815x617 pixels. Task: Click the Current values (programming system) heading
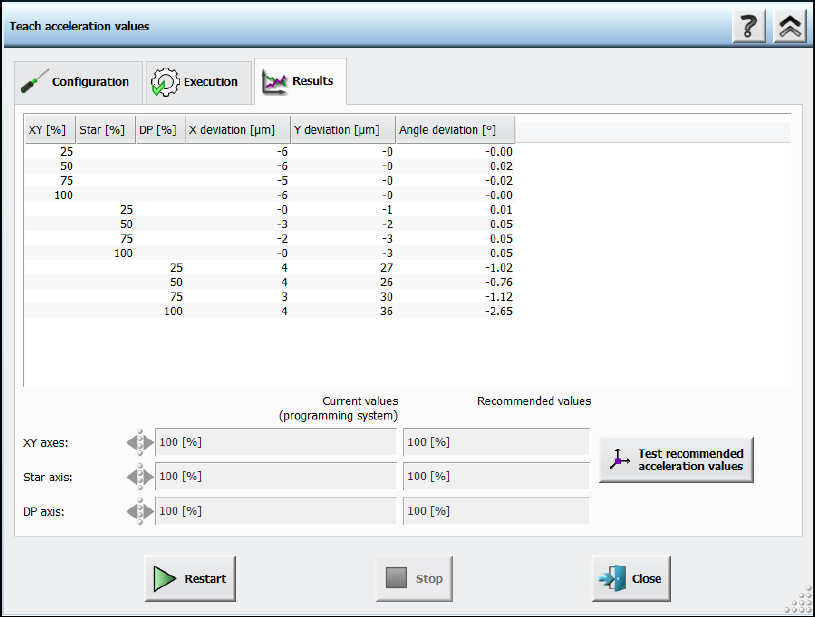[338, 409]
